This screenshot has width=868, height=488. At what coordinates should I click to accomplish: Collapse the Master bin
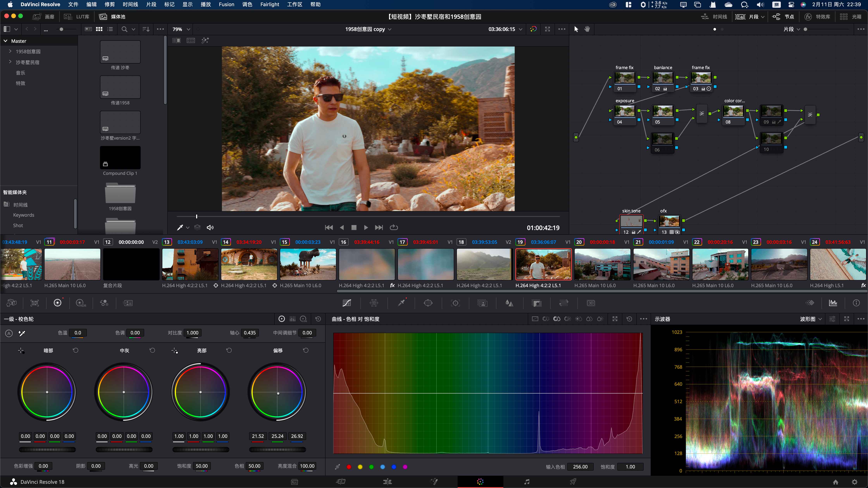tap(5, 41)
